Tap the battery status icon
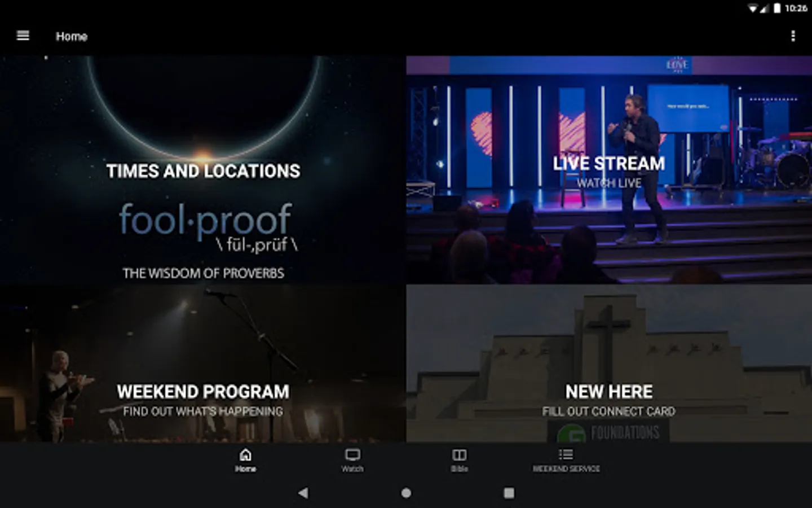The height and width of the screenshot is (508, 812). click(x=777, y=8)
